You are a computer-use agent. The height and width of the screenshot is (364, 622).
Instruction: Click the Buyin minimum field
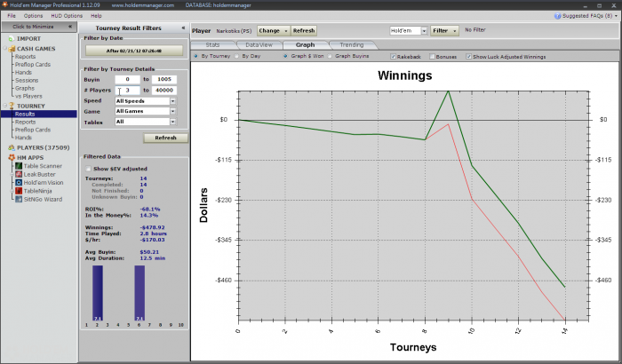coord(127,79)
